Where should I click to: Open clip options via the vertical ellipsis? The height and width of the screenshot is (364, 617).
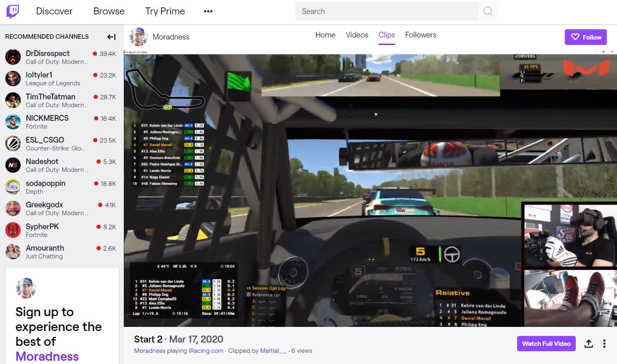tap(604, 343)
